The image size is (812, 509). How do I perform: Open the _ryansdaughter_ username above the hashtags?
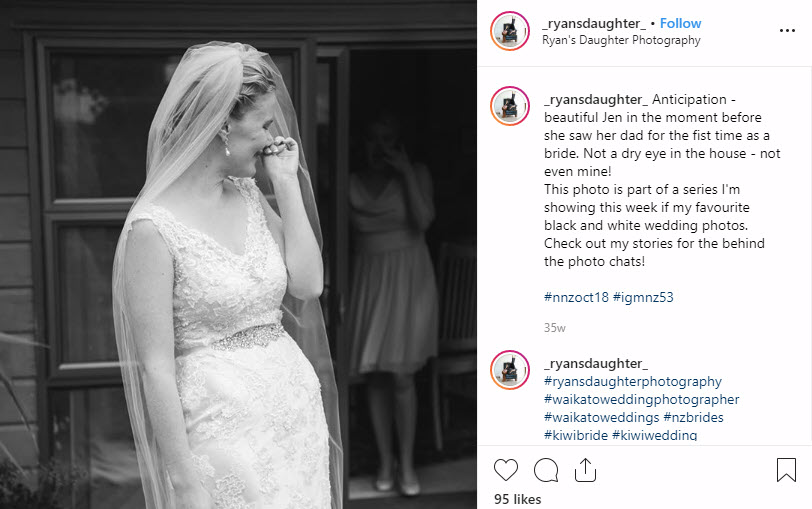click(x=596, y=363)
